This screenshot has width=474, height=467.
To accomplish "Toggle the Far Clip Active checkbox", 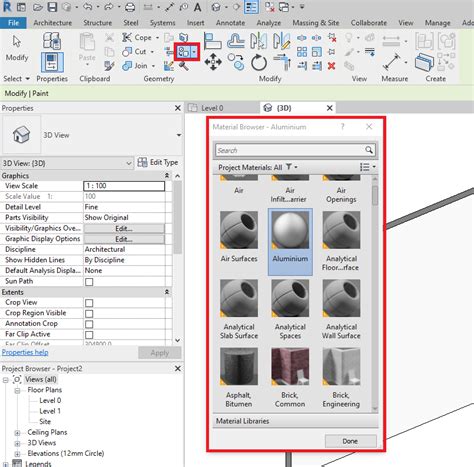I will tap(89, 335).
